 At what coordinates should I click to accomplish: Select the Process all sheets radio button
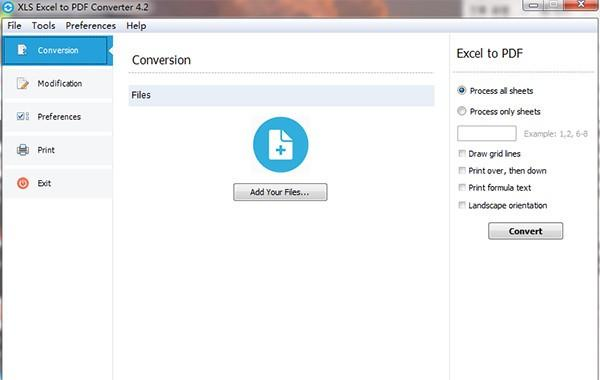pos(461,91)
